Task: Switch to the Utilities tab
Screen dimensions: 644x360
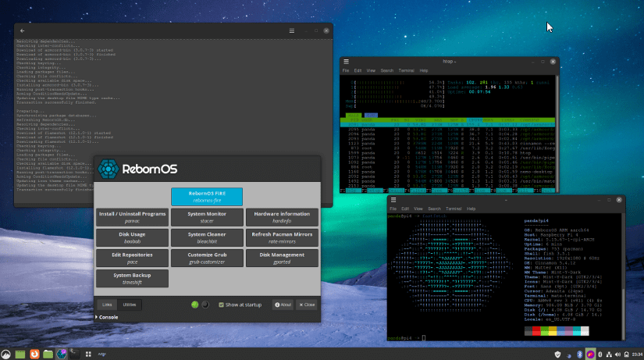Action: pos(130,305)
